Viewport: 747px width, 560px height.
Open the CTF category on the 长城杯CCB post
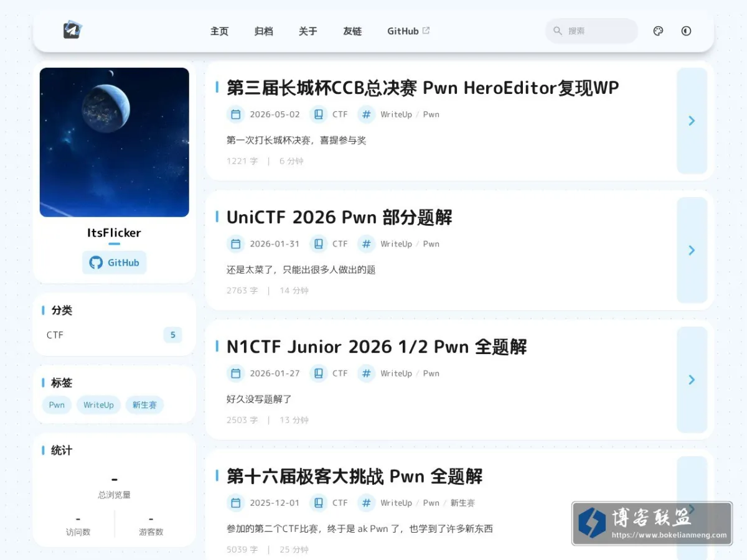pos(340,114)
